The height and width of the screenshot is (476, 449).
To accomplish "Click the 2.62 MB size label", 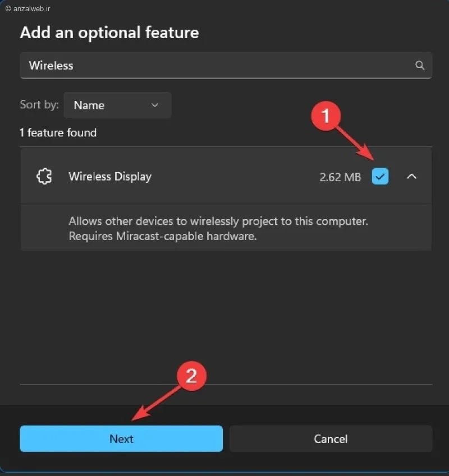I will click(340, 177).
